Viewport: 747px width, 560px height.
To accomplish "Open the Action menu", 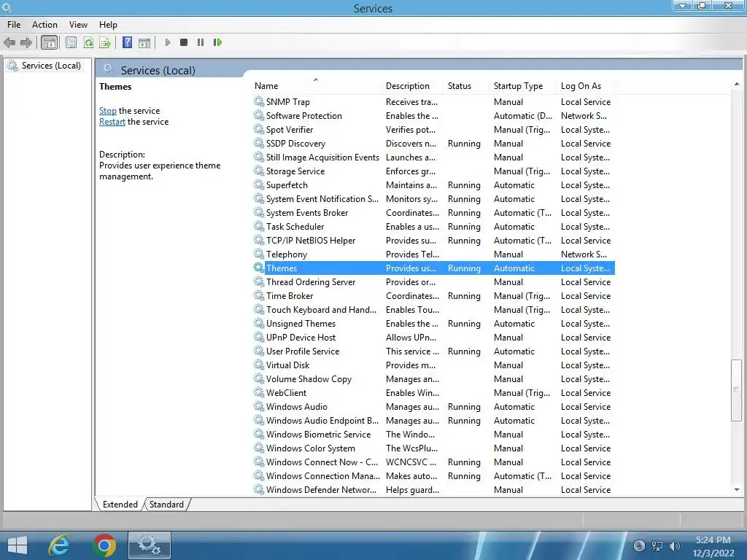I will [44, 25].
